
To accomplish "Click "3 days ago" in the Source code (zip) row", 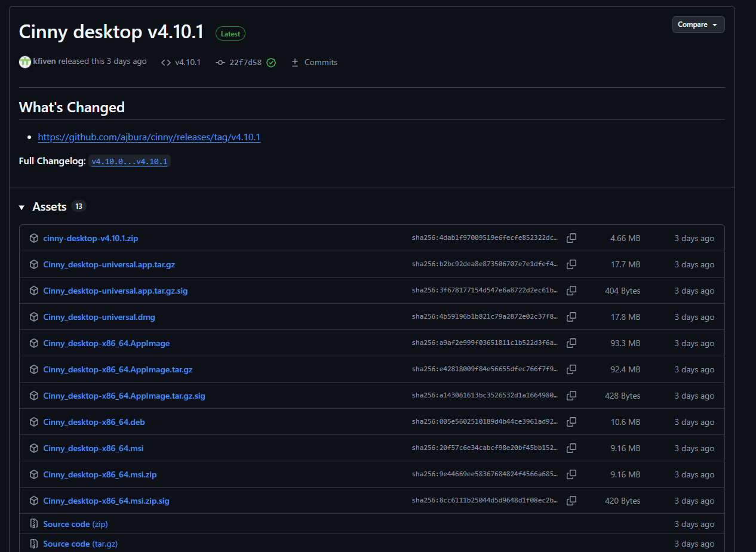I will pyautogui.click(x=694, y=524).
